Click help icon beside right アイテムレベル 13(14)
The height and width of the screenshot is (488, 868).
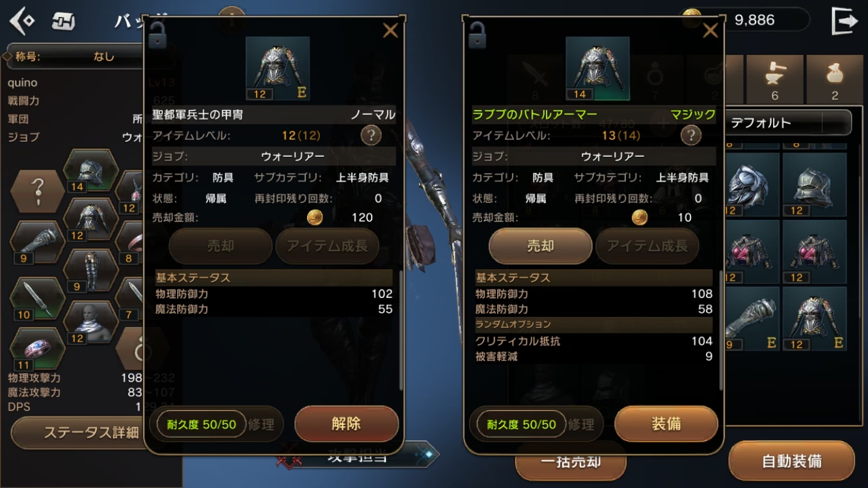click(x=691, y=135)
